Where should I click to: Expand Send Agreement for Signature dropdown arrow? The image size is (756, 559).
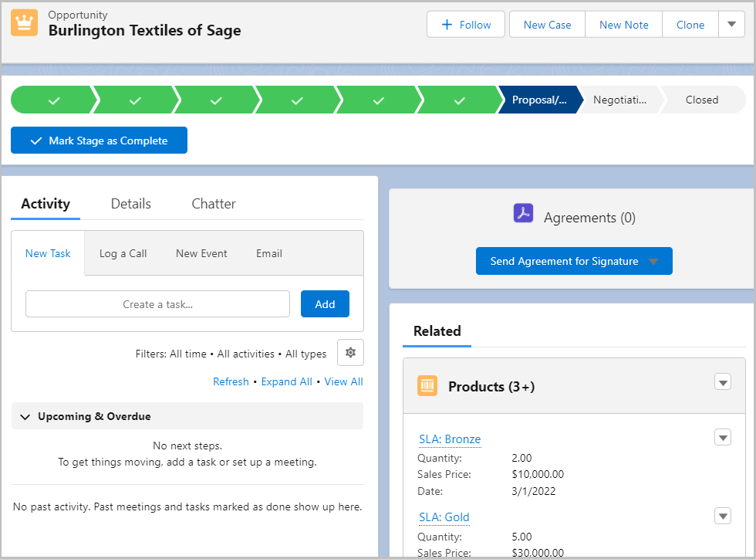(x=653, y=262)
